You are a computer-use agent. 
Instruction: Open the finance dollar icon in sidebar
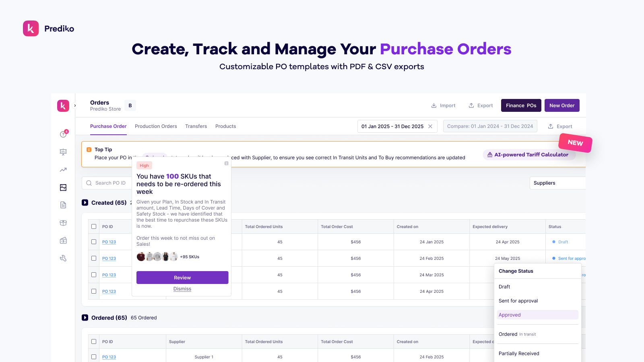(x=63, y=241)
